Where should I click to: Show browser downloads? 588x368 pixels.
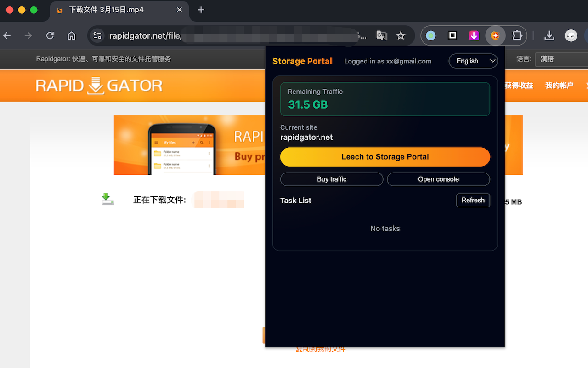pyautogui.click(x=549, y=35)
